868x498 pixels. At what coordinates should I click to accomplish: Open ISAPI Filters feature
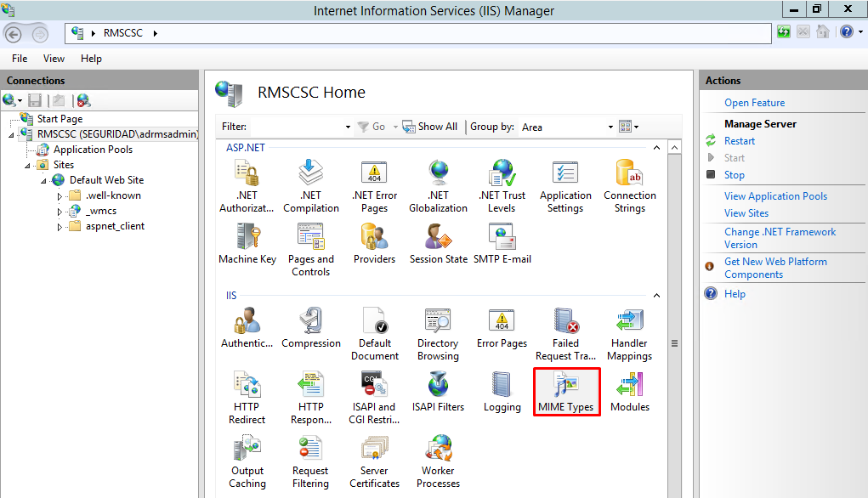click(x=439, y=391)
